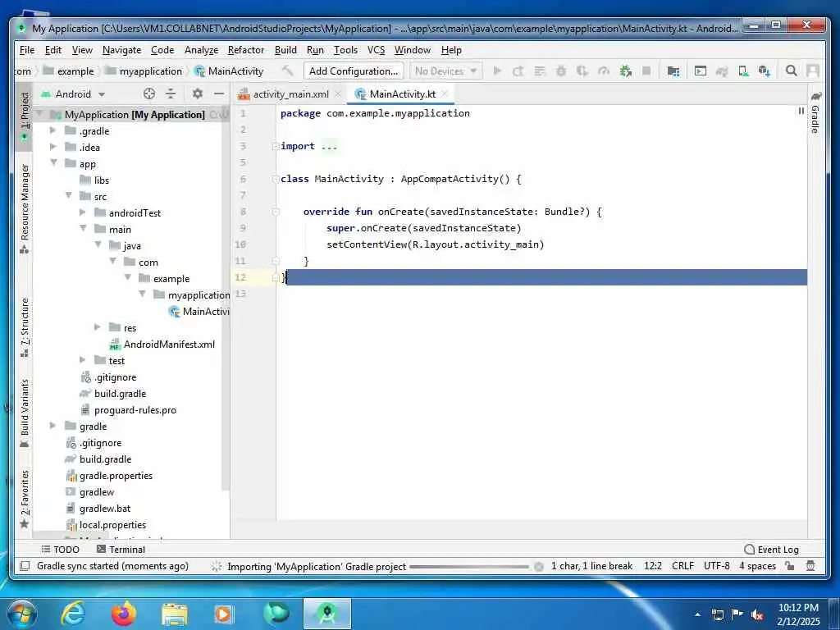Click the Select Opened File crosshair icon
Viewport: 840px width, 630px height.
pos(149,94)
